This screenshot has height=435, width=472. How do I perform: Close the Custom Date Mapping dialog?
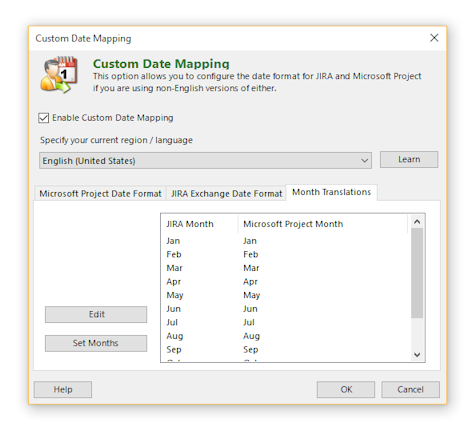coord(434,38)
